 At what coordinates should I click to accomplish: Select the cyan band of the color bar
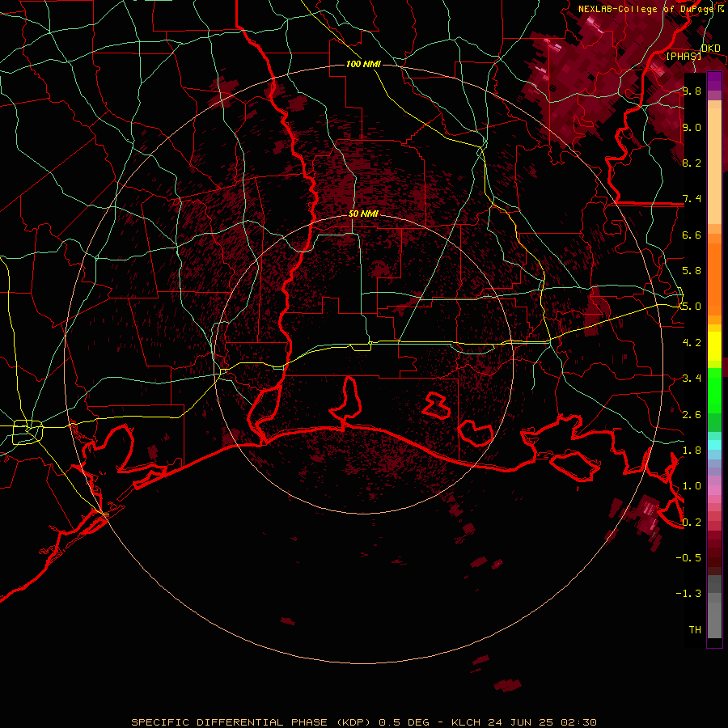click(714, 445)
